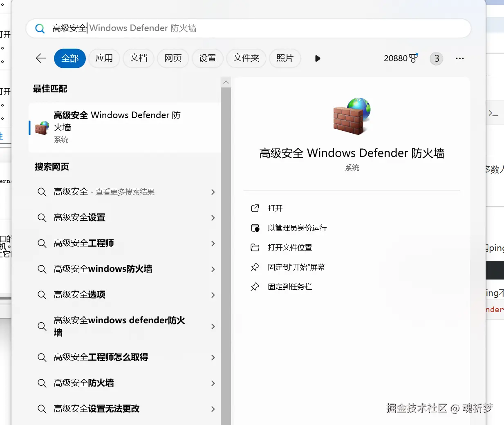Switch to the 网页 filter tab
The height and width of the screenshot is (425, 504).
173,58
